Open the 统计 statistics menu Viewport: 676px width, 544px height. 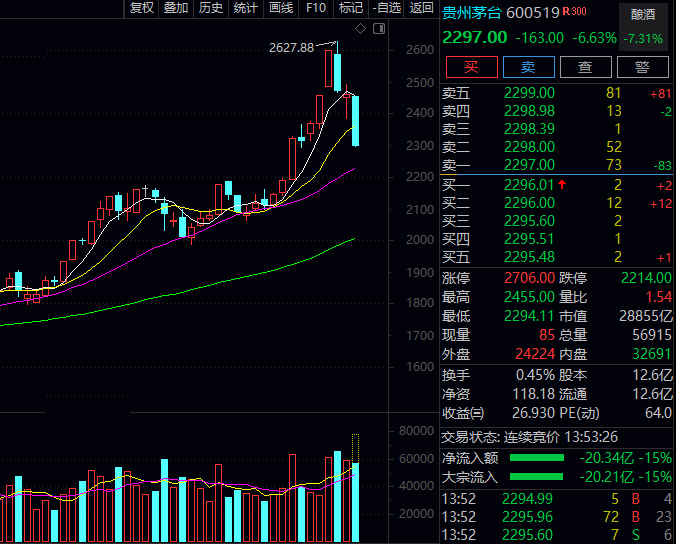pyautogui.click(x=245, y=8)
